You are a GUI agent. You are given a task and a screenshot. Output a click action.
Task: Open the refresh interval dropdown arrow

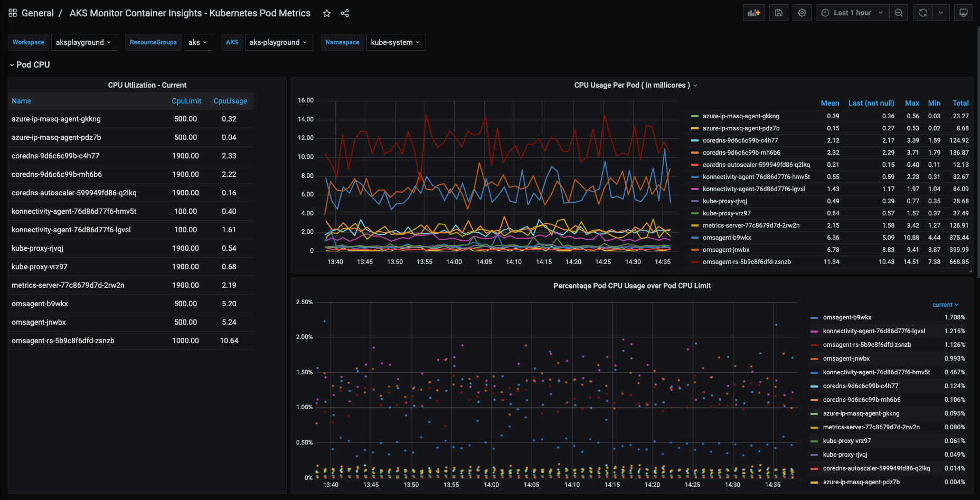(x=941, y=13)
